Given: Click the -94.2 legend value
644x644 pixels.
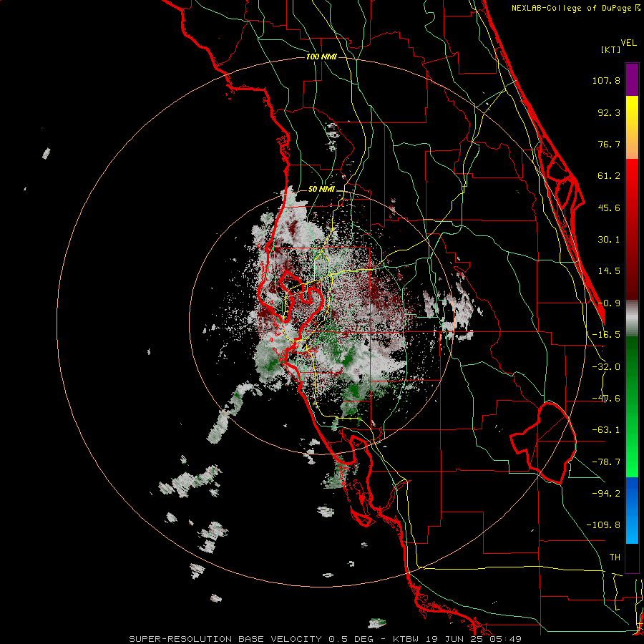Looking at the screenshot, I should [x=606, y=493].
